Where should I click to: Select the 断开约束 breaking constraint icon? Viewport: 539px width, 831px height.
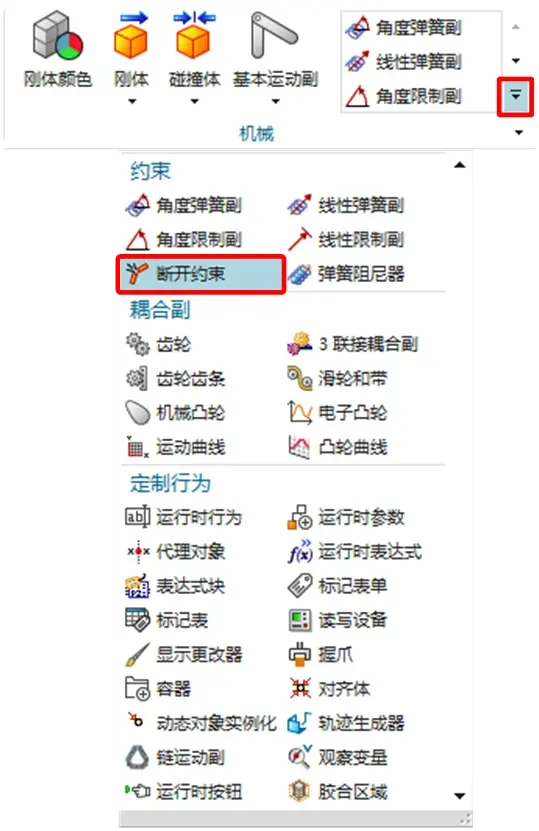[x=137, y=273]
